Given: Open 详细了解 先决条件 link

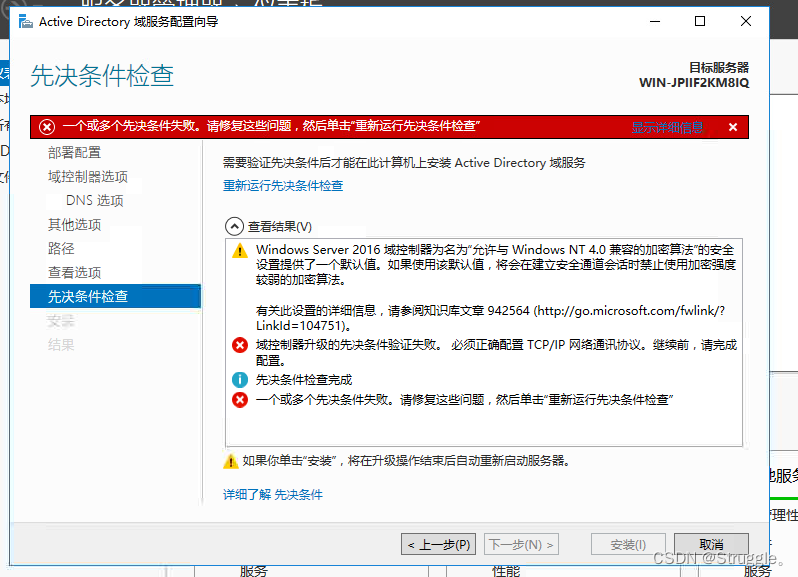Looking at the screenshot, I should point(273,495).
